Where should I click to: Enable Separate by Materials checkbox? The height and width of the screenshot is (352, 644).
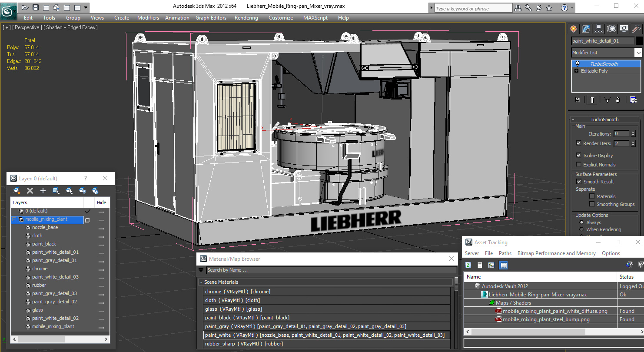592,196
